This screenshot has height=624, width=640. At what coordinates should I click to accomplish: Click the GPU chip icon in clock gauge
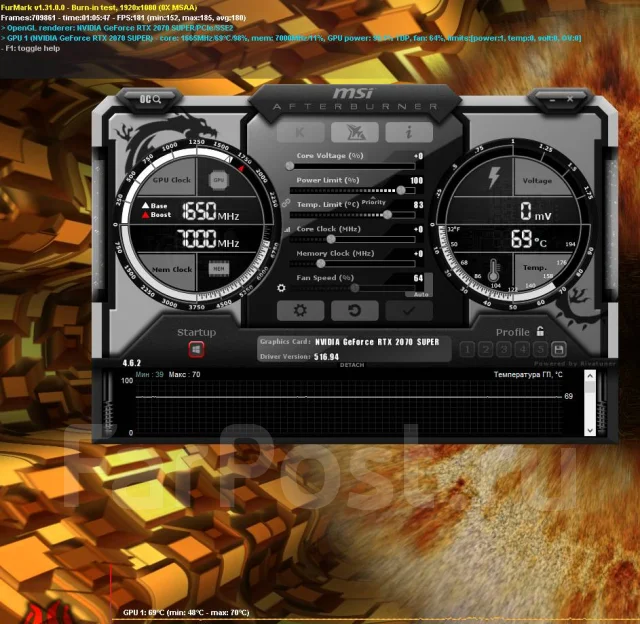coord(219,180)
